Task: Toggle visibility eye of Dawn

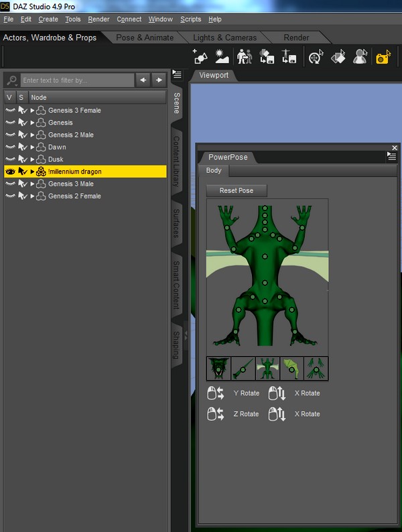Action: coord(10,147)
